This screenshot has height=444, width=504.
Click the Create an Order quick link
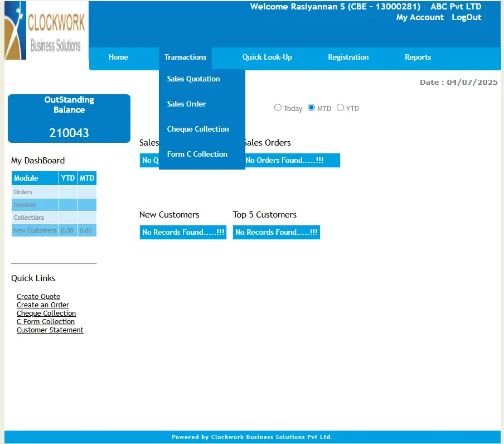[x=43, y=305]
